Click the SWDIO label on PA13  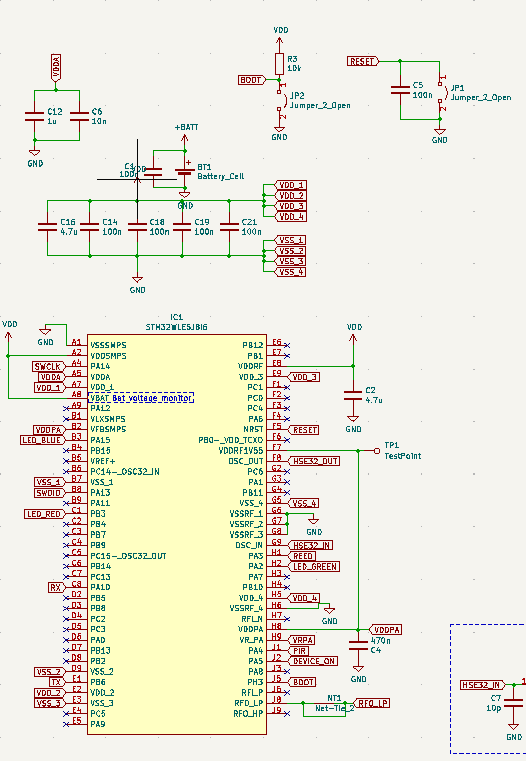point(49,493)
